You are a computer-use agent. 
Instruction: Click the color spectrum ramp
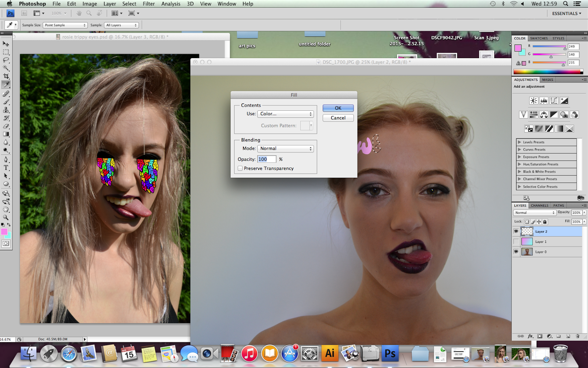(548, 71)
